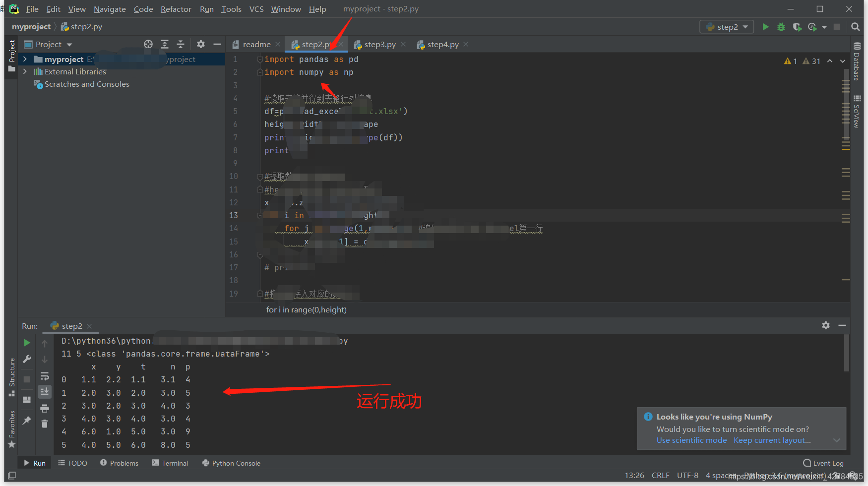Clear all Run console output trash icon
The height and width of the screenshot is (486, 868).
tap(45, 424)
